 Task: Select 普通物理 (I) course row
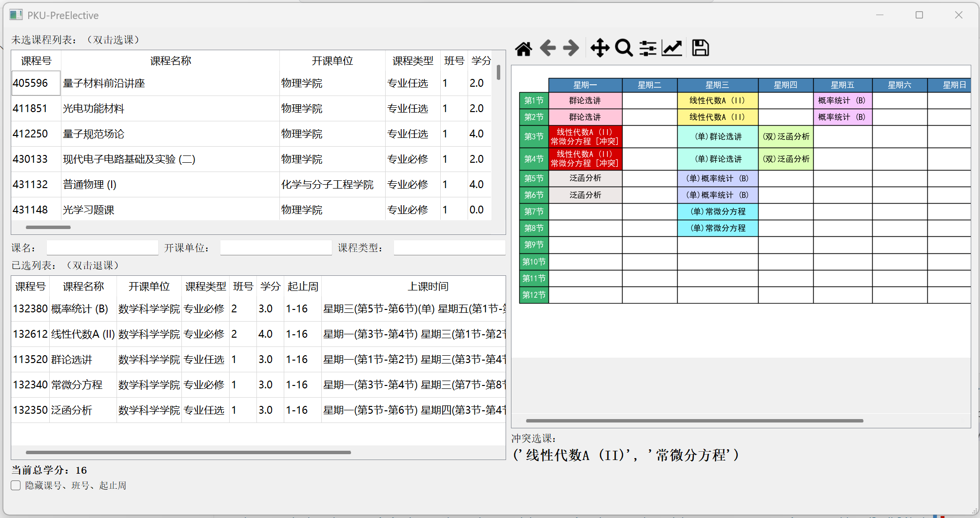click(x=251, y=185)
